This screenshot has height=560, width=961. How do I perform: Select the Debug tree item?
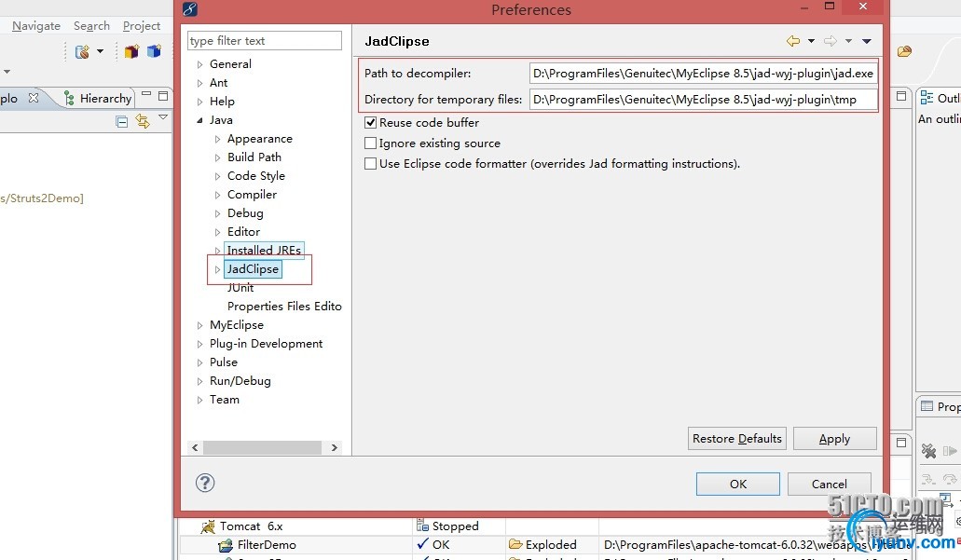click(245, 213)
